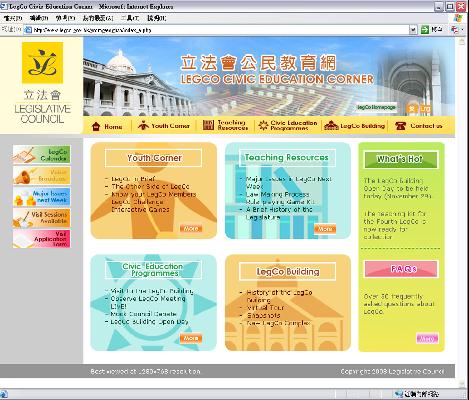Open Visit Sessions Available sidebar banner
Viewport: 469px width, 400px height.
[x=42, y=218]
